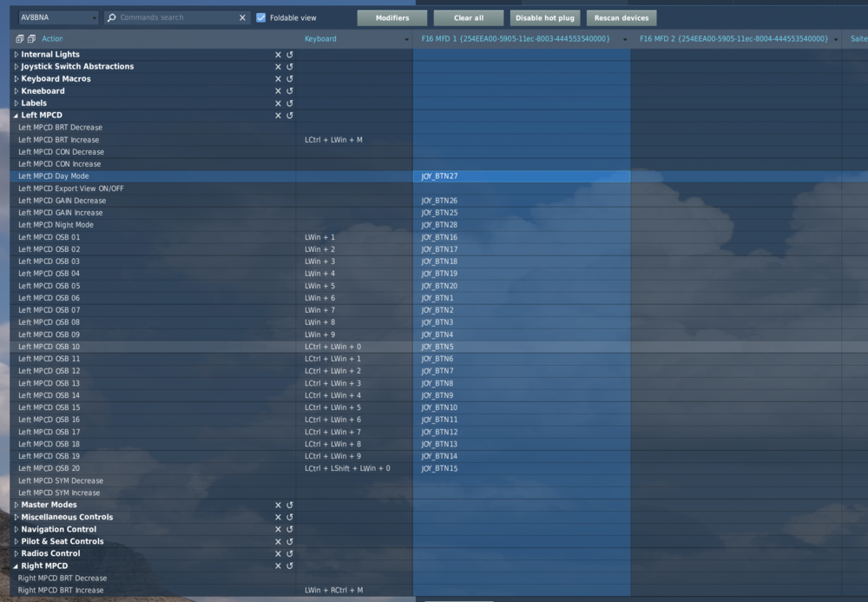Reset Keyboard Macros category to default
Screen dimensions: 868x602
tap(290, 79)
